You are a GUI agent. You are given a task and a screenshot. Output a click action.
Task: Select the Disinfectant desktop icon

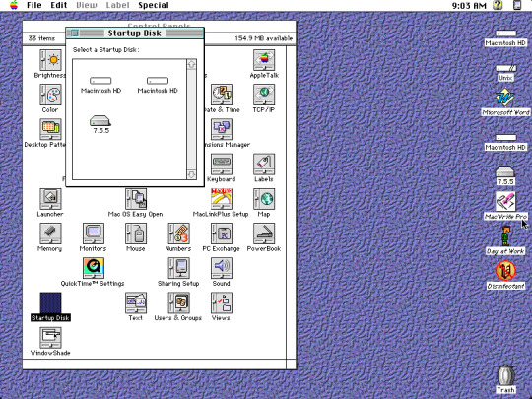(505, 271)
